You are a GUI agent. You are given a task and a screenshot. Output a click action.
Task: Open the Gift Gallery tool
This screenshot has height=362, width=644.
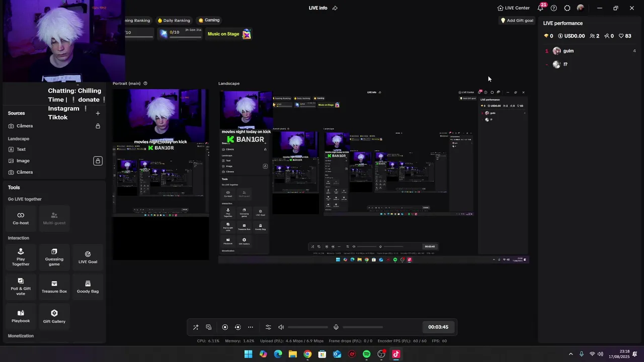(54, 316)
